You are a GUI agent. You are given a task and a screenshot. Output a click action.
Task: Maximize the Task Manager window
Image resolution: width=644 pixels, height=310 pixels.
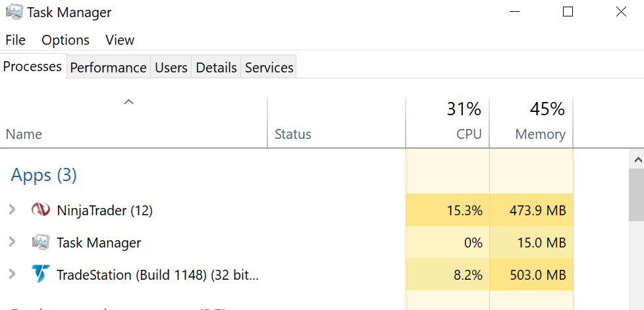[568, 12]
